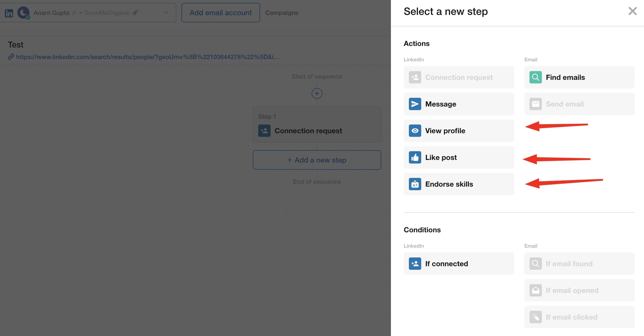
Task: Click Add email account
Action: pyautogui.click(x=220, y=12)
